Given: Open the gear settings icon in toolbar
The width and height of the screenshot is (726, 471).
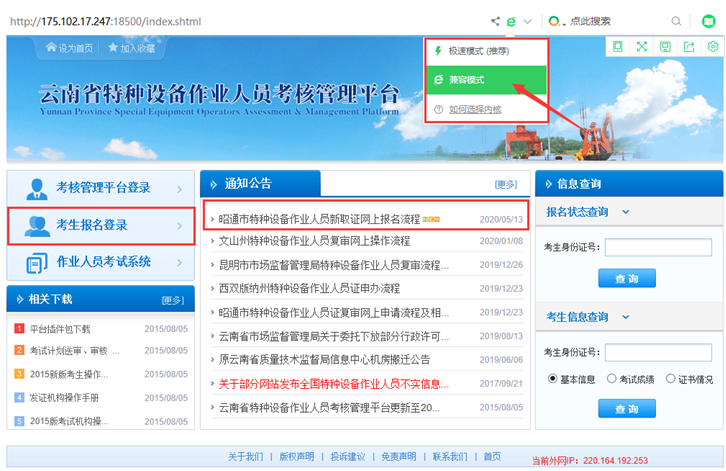Looking at the screenshot, I should click(x=712, y=47).
